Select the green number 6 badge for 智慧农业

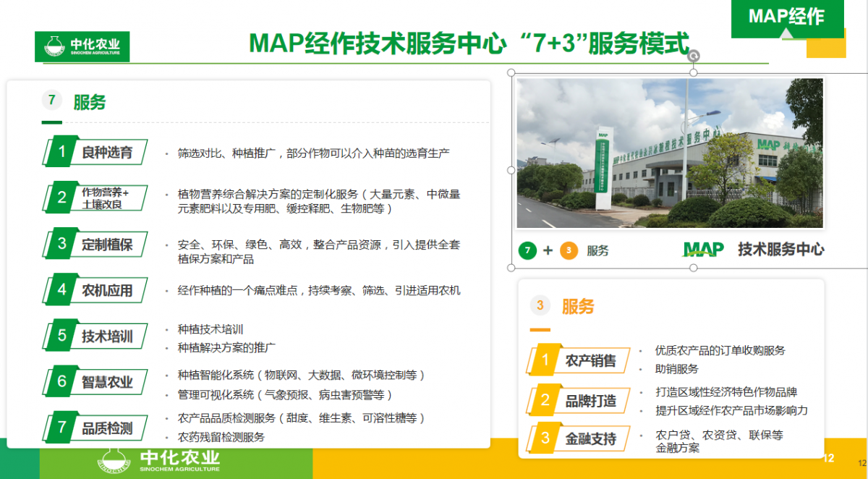click(x=61, y=381)
